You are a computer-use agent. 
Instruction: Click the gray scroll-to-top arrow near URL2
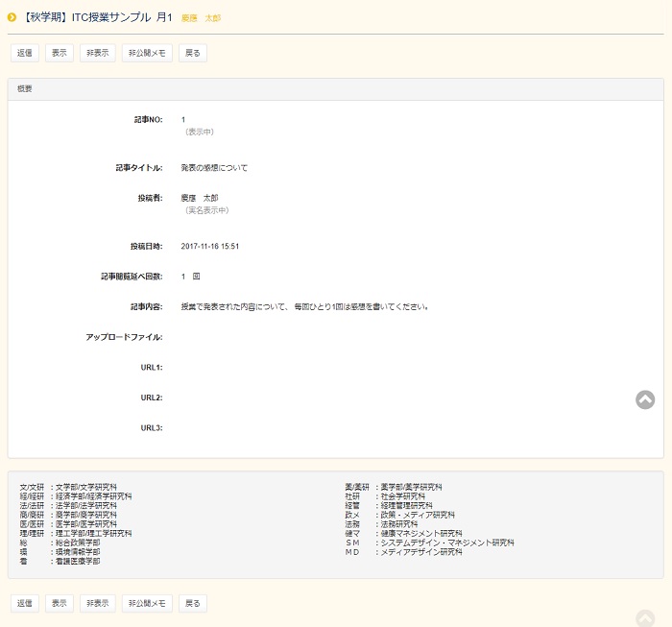click(x=645, y=399)
